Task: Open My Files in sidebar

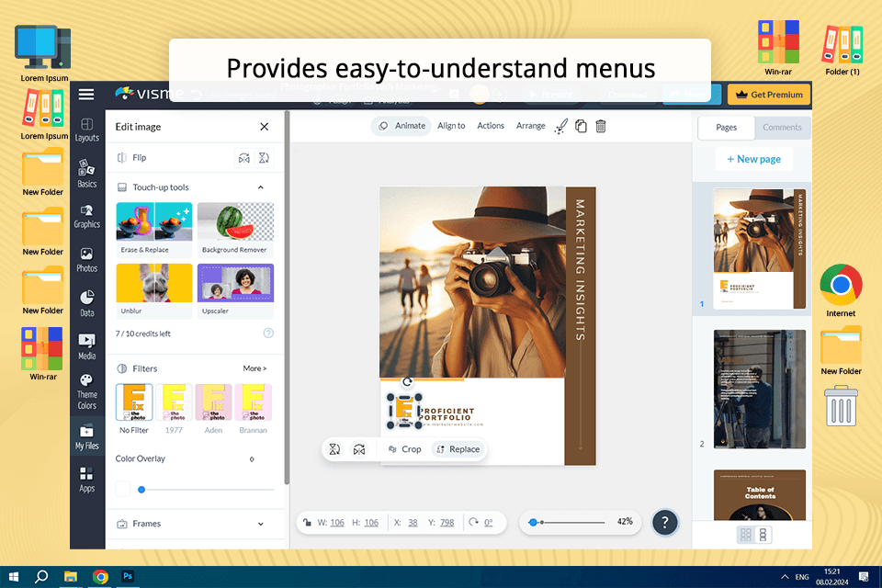Action: point(86,437)
